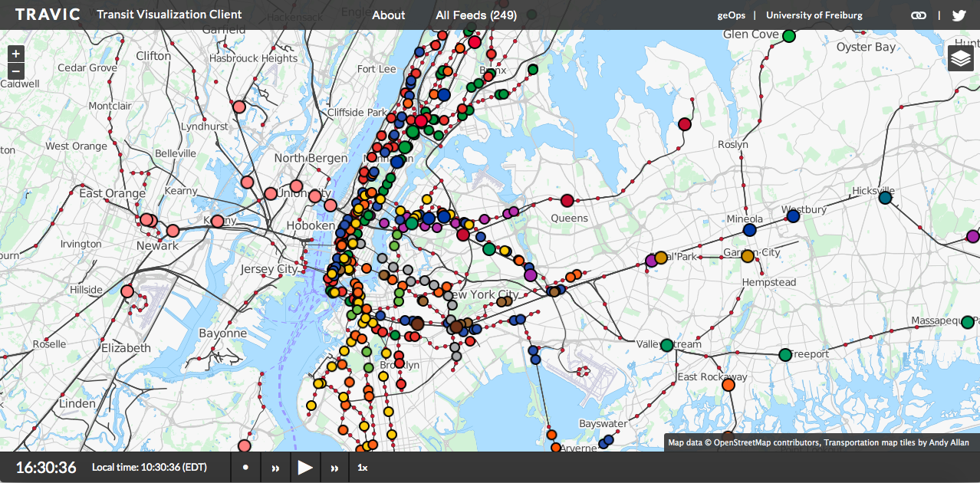Click the Cedar Grove map label
Image resolution: width=980 pixels, height=483 pixels.
87,67
